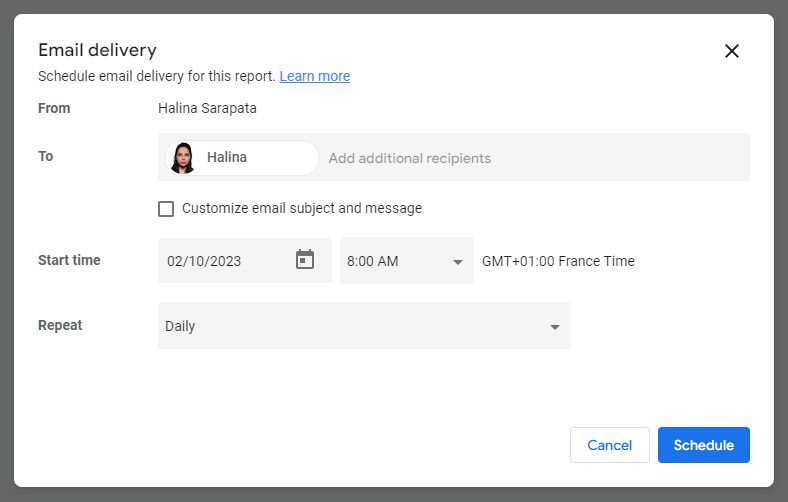
Task: Close the Email delivery dialog
Action: pyautogui.click(x=731, y=51)
